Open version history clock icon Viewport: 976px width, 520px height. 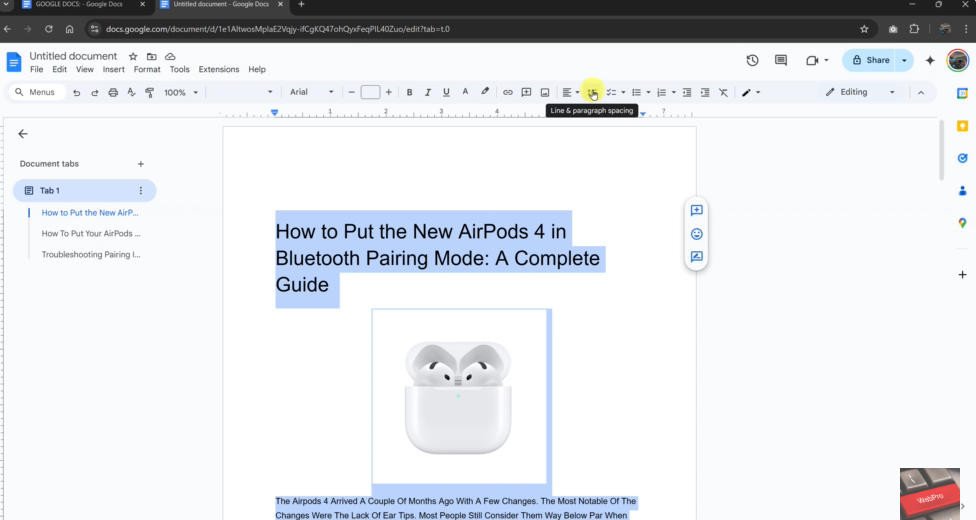click(x=753, y=60)
